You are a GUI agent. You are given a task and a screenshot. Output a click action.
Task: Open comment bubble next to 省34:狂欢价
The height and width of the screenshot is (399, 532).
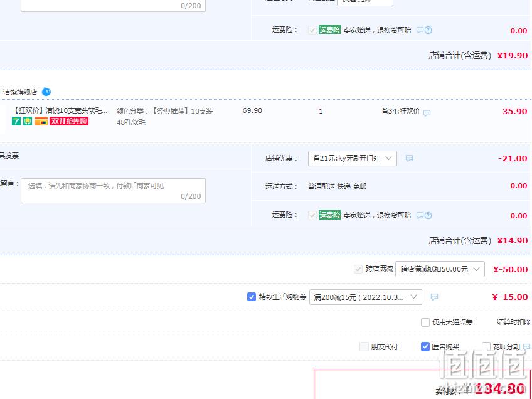click(x=427, y=113)
